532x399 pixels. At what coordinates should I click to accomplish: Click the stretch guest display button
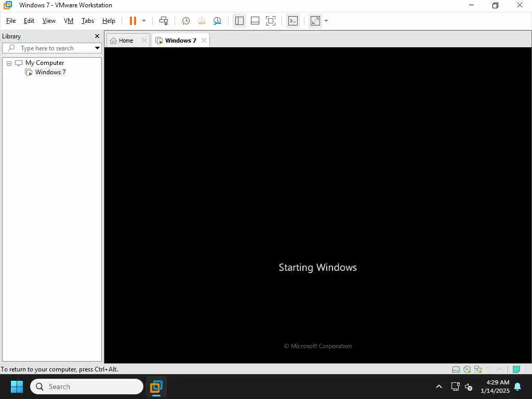tap(315, 21)
